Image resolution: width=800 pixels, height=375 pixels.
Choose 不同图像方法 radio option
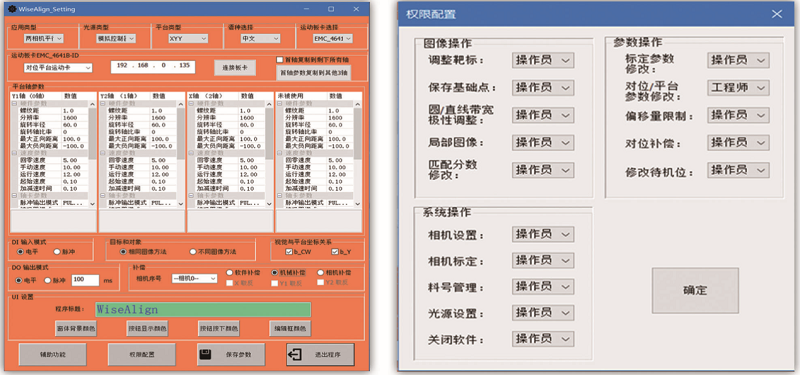[x=193, y=252]
